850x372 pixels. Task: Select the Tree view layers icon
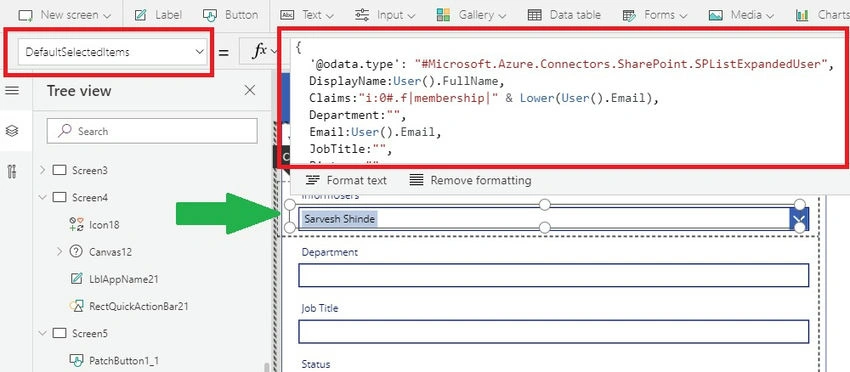click(x=12, y=131)
